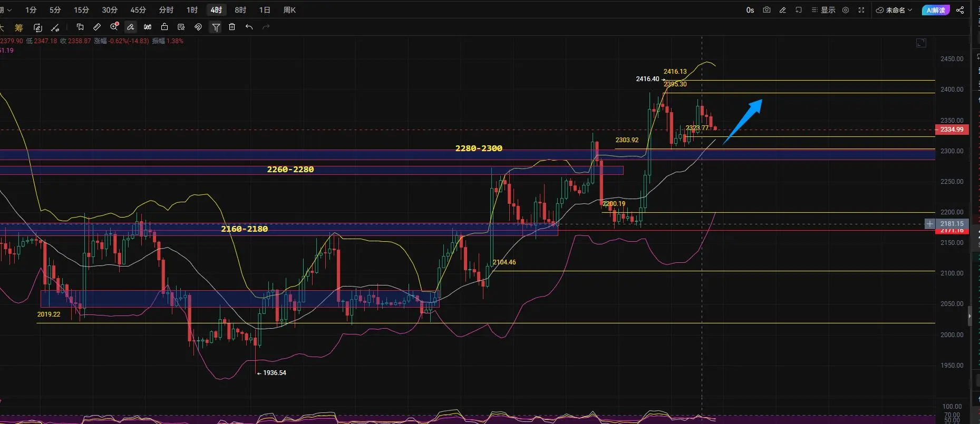This screenshot has width=980, height=424.
Task: Toggle the continuous drawing brush tool
Action: pos(130,27)
